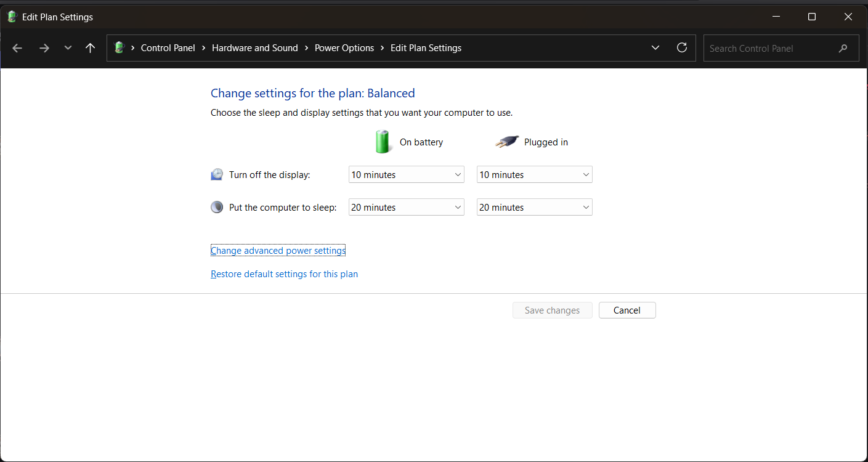Click the arrow after Control Panel breadcrumb
The image size is (868, 462).
tap(204, 48)
